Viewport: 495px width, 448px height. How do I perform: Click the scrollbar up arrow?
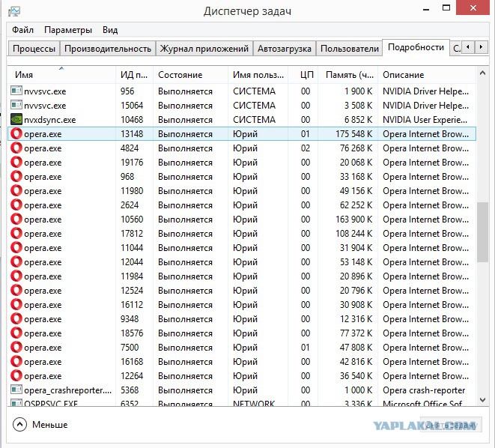[x=482, y=73]
